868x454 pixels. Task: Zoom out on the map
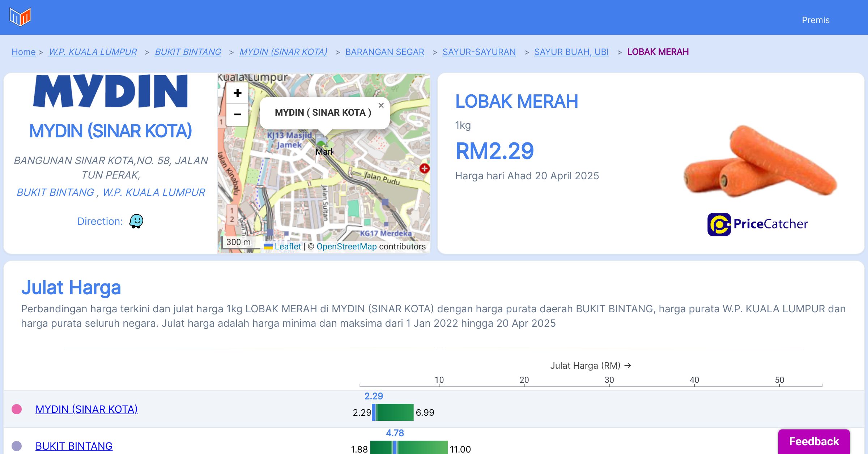click(237, 115)
